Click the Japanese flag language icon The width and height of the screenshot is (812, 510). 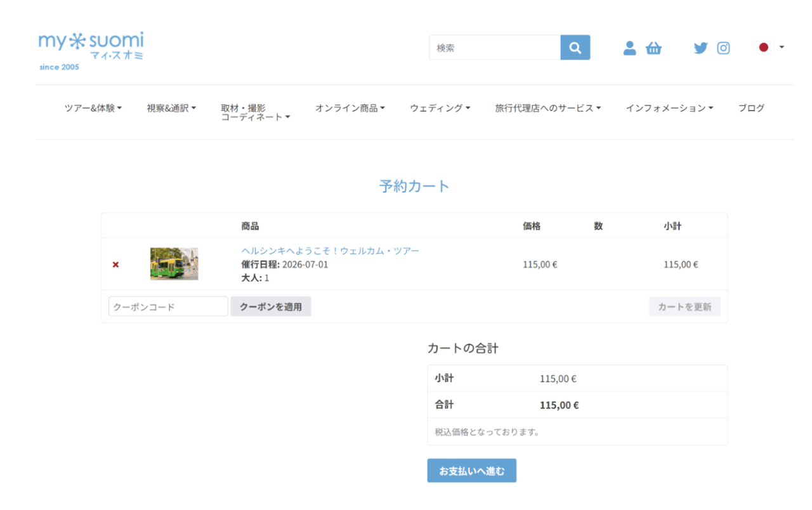click(x=763, y=46)
